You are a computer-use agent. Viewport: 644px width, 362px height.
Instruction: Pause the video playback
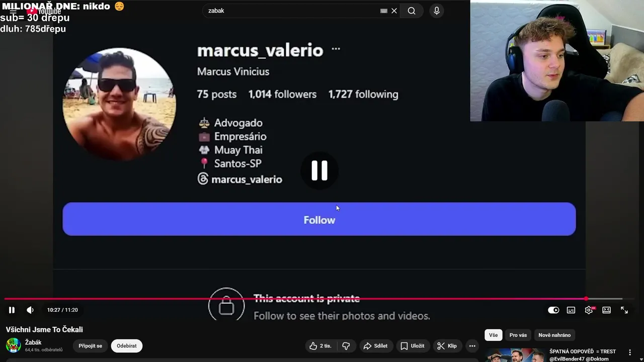[12, 310]
